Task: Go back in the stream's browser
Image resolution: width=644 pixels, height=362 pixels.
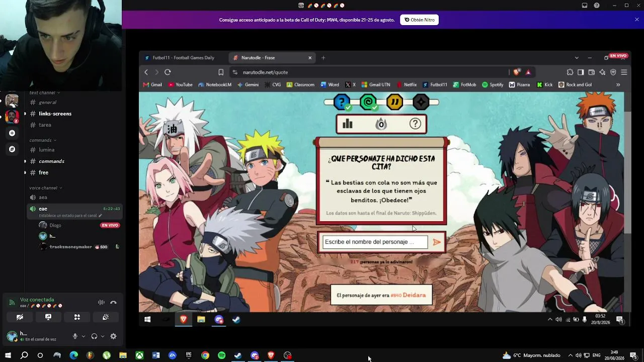Action: point(146,72)
